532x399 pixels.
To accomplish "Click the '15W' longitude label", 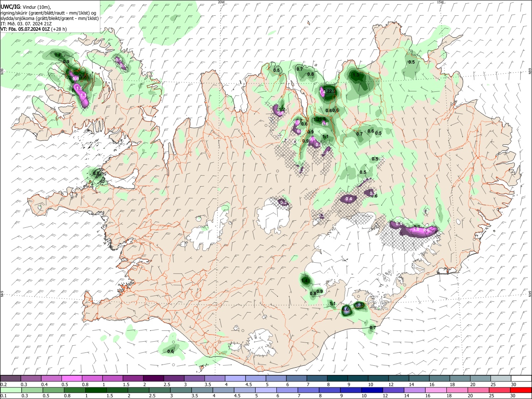I will pyautogui.click(x=440, y=2).
